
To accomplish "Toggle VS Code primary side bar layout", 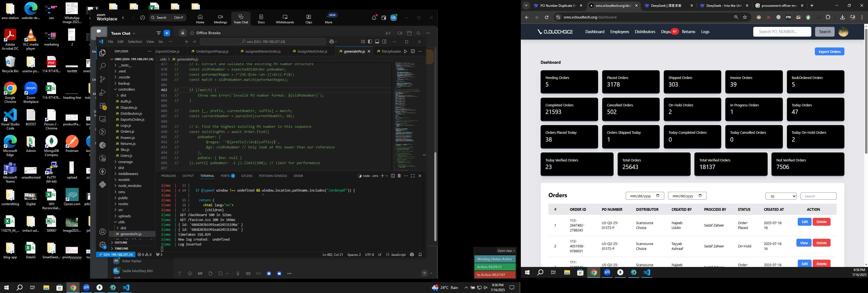I will tap(370, 42).
